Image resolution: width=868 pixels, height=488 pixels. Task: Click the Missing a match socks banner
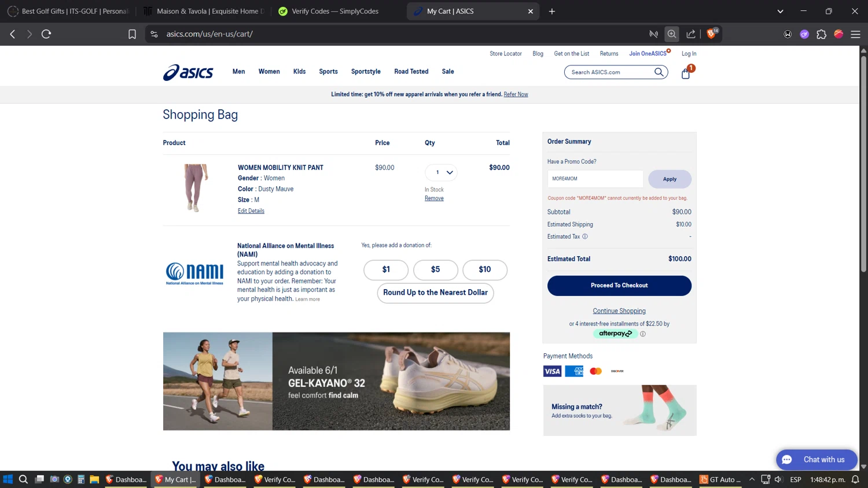click(x=620, y=411)
